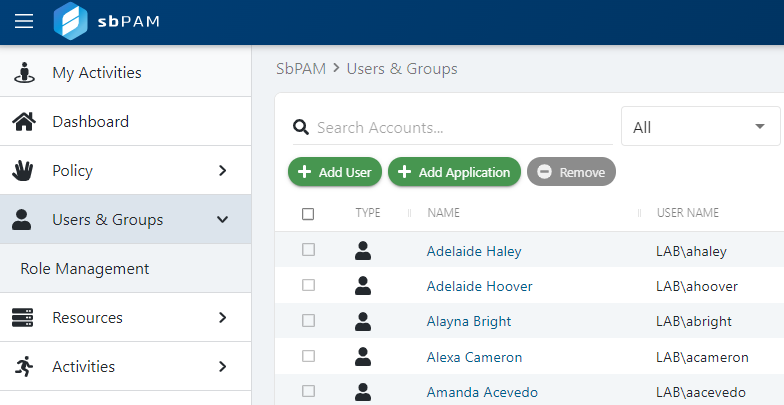Viewport: 784px width, 405px height.
Task: Go to Dashboard in the sidebar
Action: 90,122
